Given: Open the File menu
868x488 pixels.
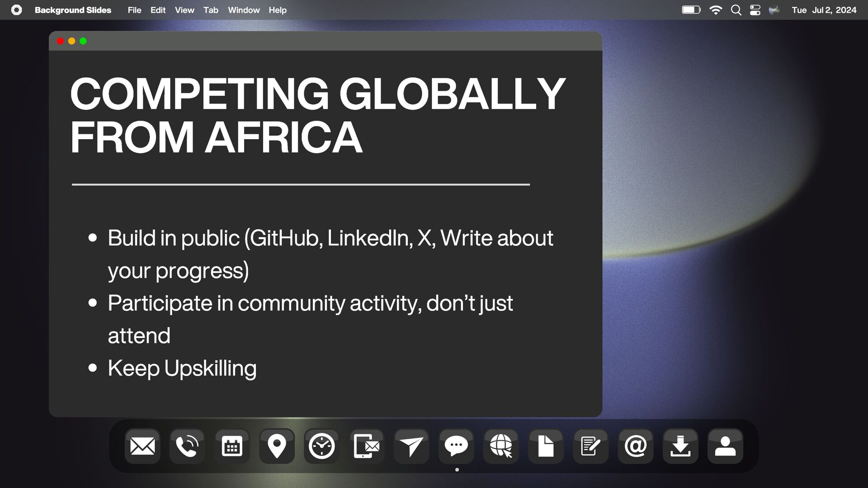Looking at the screenshot, I should (134, 10).
